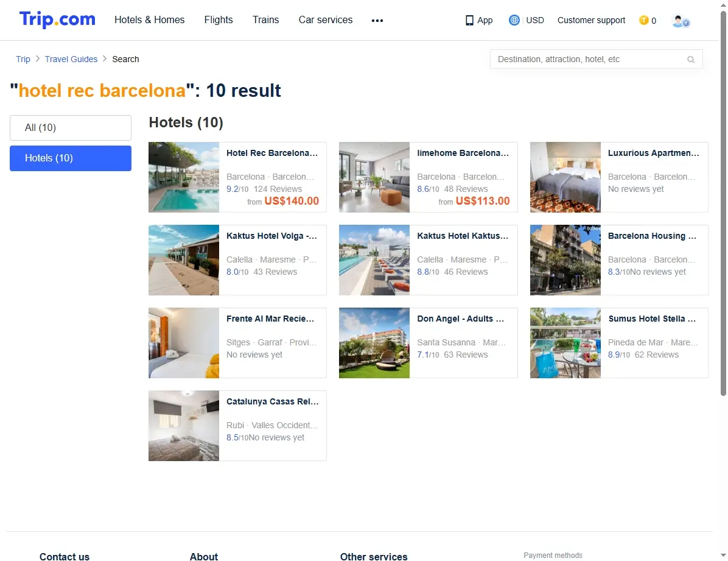Go to Trains section
This screenshot has height=561, width=728.
point(265,20)
